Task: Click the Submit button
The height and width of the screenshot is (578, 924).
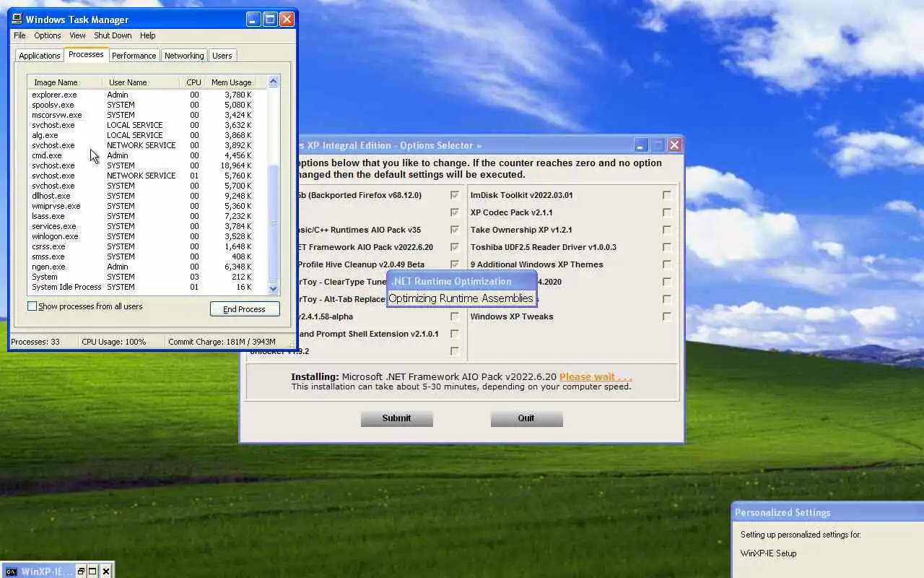Action: click(x=396, y=418)
